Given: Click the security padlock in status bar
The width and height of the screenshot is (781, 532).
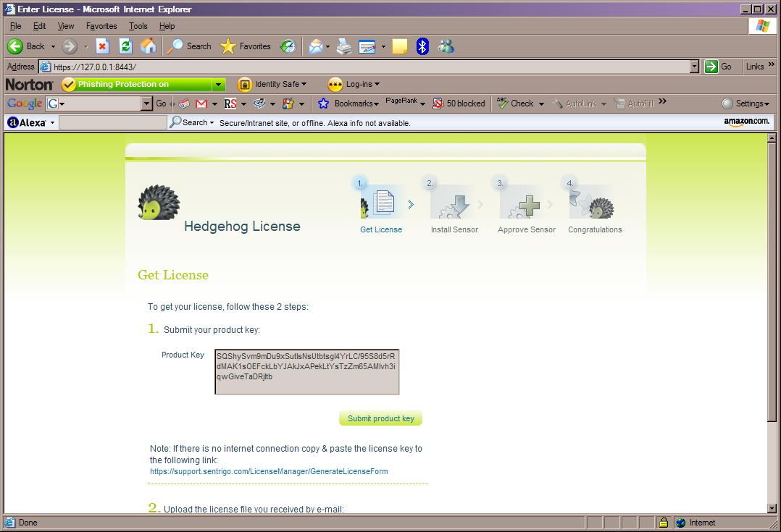Looking at the screenshot, I should (x=664, y=523).
